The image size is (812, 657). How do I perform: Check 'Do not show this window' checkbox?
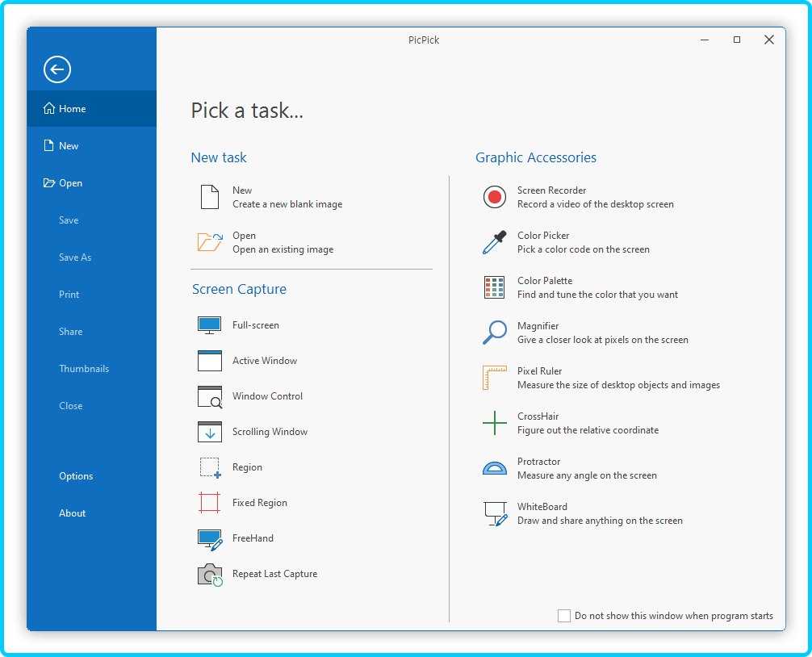[x=564, y=616]
